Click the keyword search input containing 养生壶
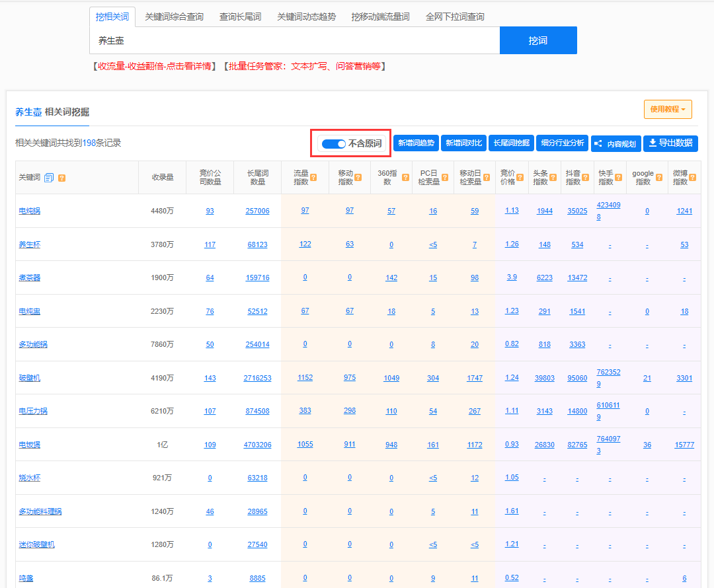This screenshot has width=714, height=588. 295,40
